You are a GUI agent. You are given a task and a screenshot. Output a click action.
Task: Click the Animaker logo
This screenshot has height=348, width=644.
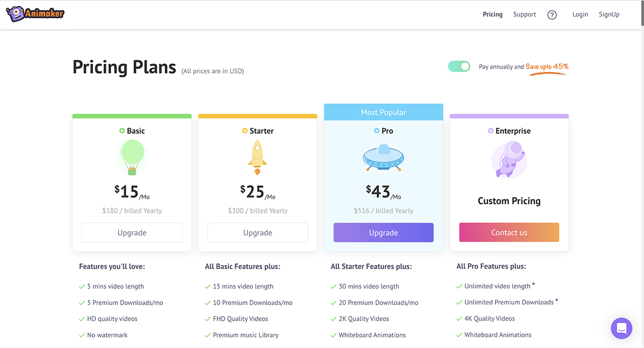[x=35, y=14]
